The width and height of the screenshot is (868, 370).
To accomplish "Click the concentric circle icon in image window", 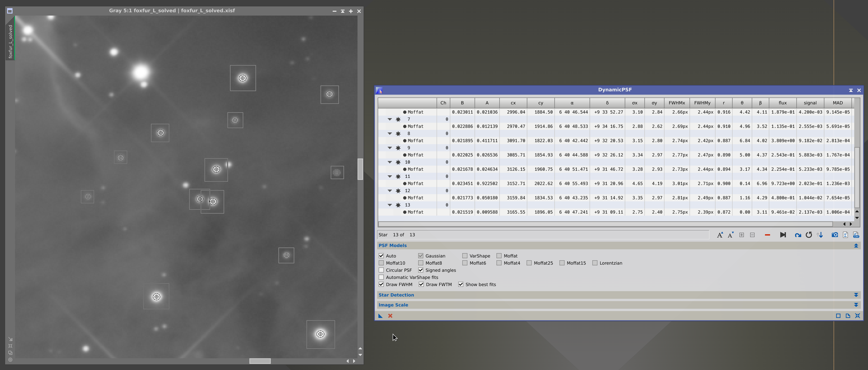I will [x=10, y=360].
